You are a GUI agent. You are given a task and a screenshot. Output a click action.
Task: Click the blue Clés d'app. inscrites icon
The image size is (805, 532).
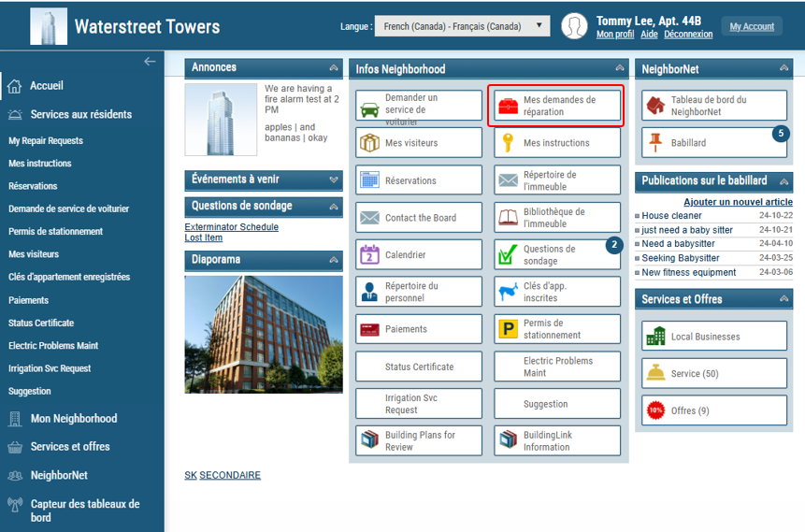click(x=509, y=292)
